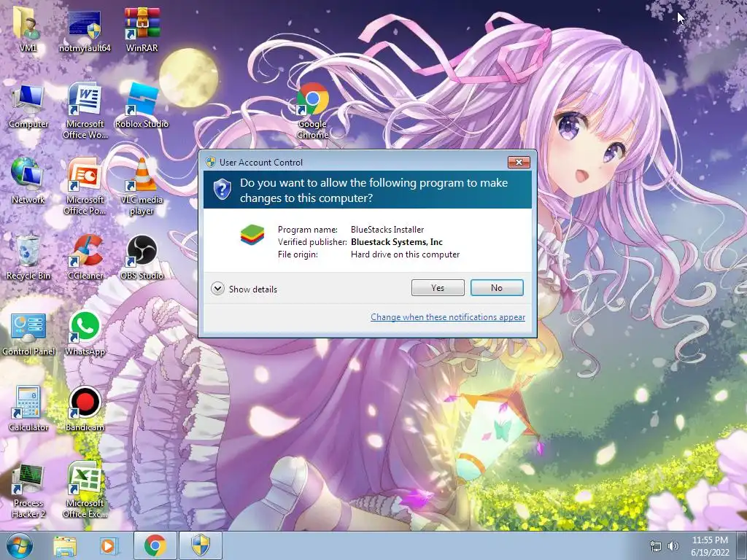Open the clock showing 11:55 PM

tap(710, 545)
